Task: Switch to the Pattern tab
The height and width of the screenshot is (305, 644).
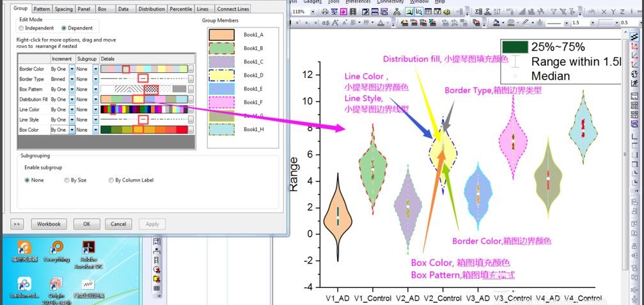Action: pos(42,9)
